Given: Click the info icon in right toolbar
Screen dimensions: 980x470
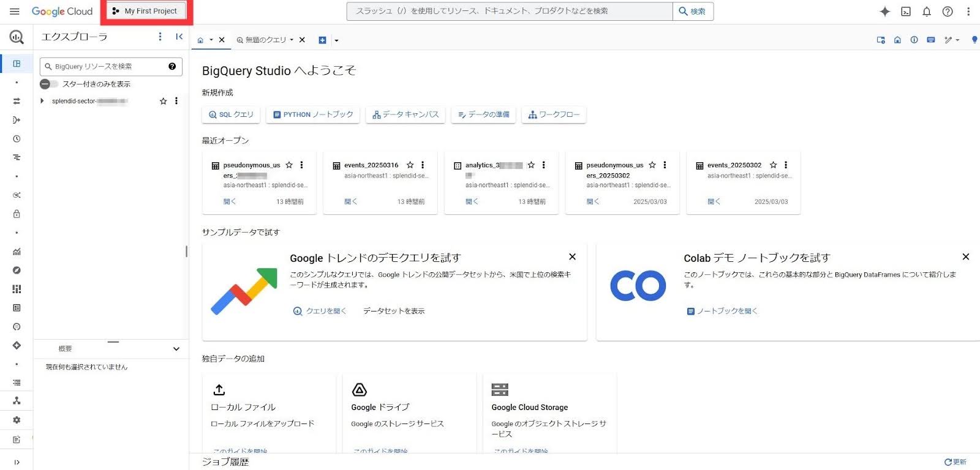Looking at the screenshot, I should 914,40.
